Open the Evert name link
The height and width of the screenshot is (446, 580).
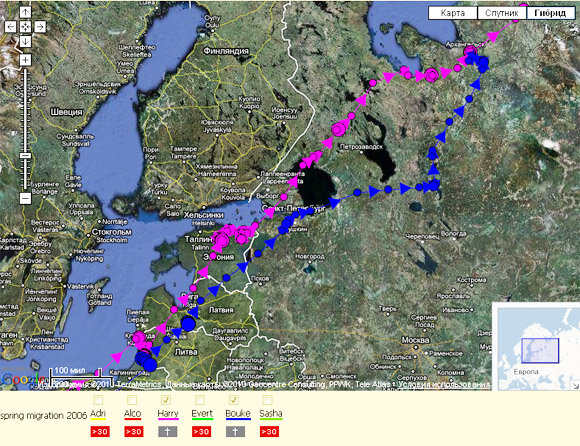tap(202, 413)
